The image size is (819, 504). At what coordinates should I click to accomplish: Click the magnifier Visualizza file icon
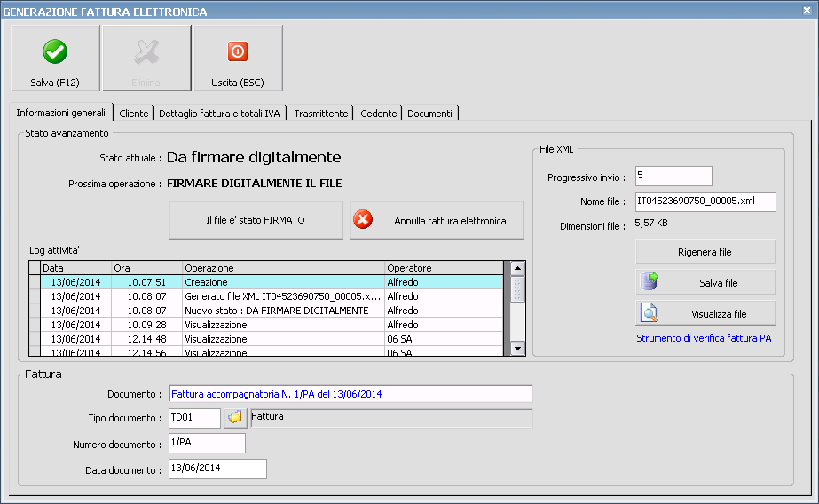tap(650, 313)
